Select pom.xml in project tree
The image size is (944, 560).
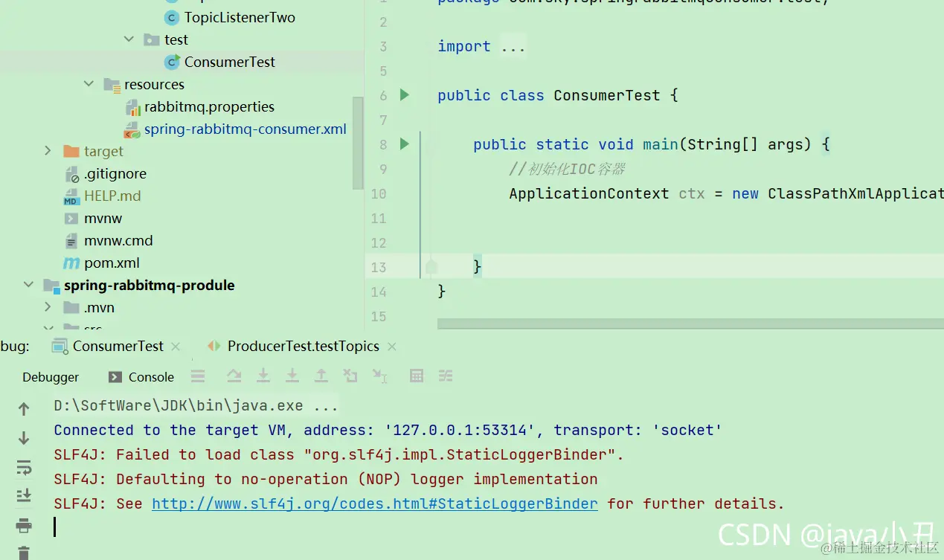112,263
